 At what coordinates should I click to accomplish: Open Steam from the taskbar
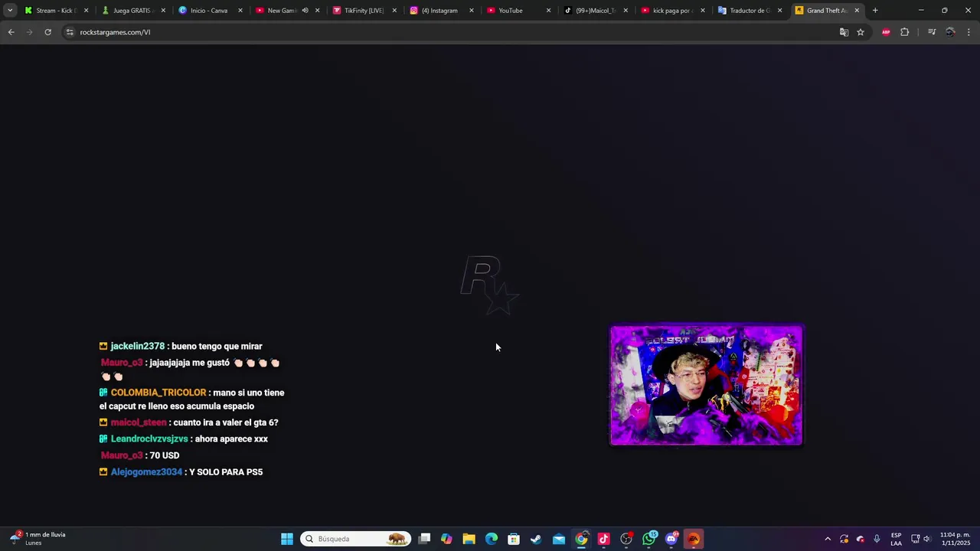point(536,539)
